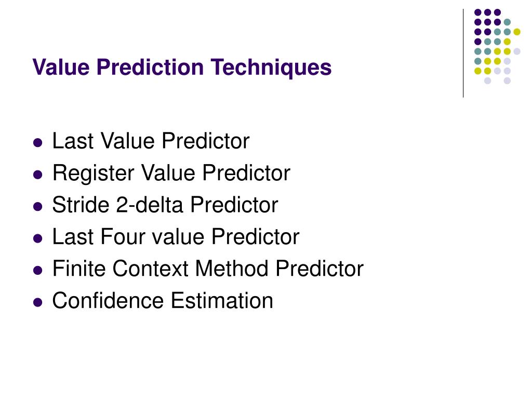
Task: Click the word Techniques in the title
Action: point(271,67)
